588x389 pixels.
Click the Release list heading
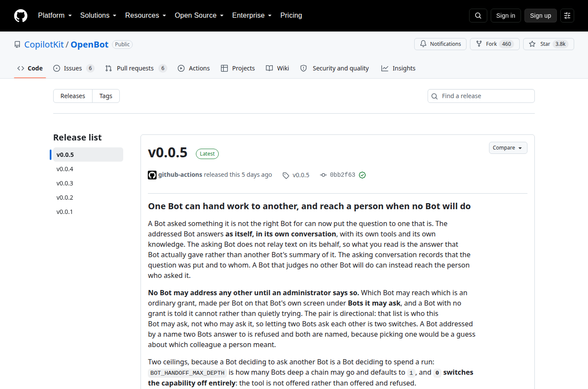coord(77,137)
